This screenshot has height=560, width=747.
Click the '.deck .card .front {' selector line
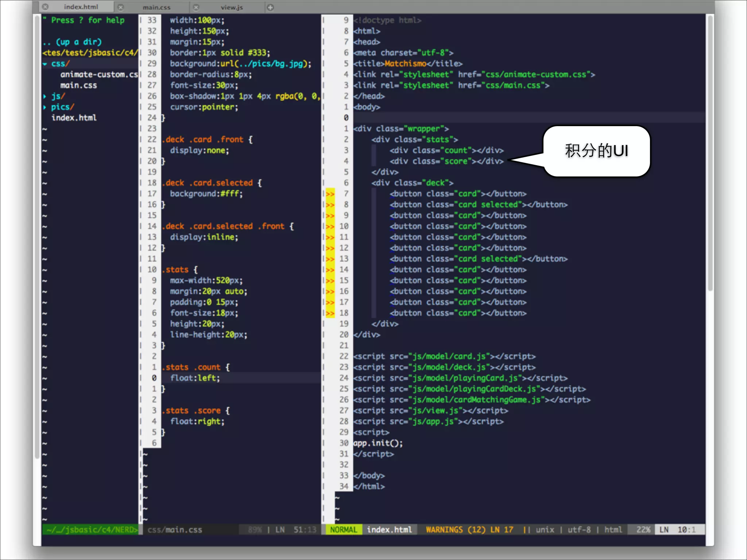click(207, 140)
